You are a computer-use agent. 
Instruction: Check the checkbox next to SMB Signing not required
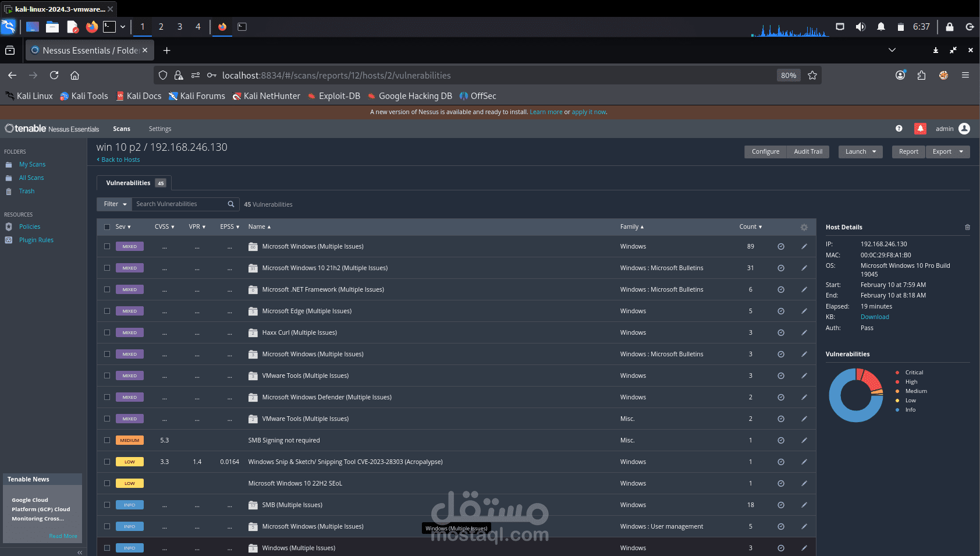tap(107, 440)
